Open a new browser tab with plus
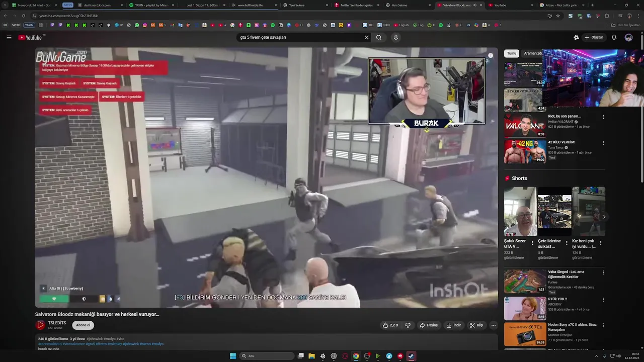This screenshot has width=644, height=362. click(x=592, y=5)
